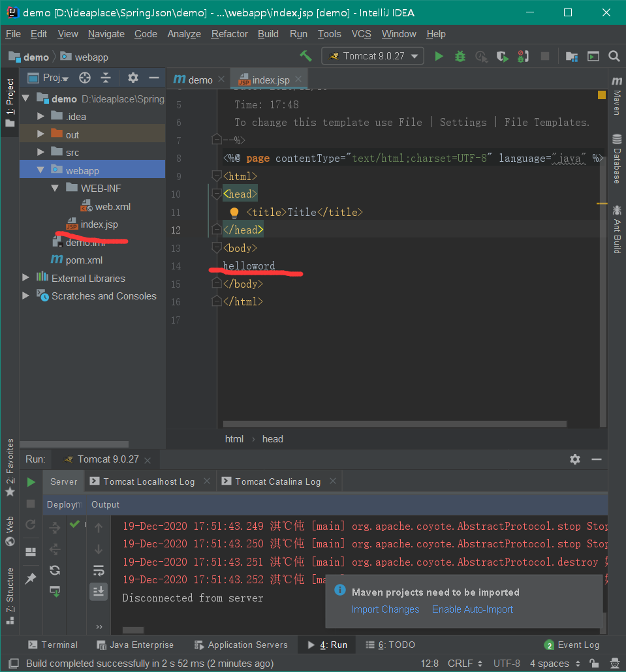
Task: Click the yellow inspection status indicator in editor
Action: point(602,95)
